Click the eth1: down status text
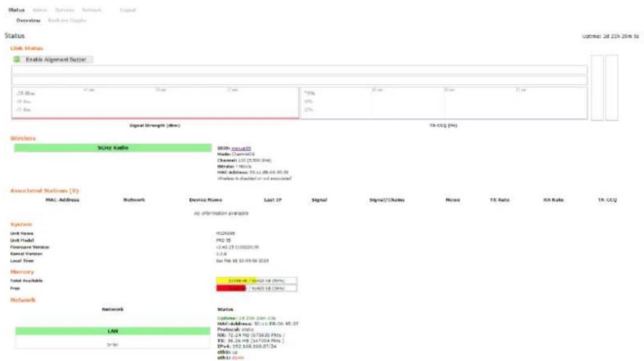The height and width of the screenshot is (361, 644). coord(230,358)
